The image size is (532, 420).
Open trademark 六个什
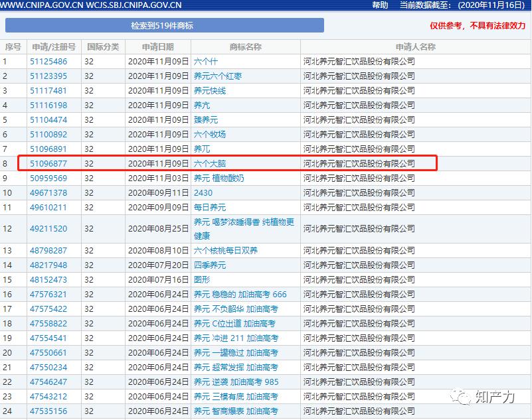[x=206, y=61]
